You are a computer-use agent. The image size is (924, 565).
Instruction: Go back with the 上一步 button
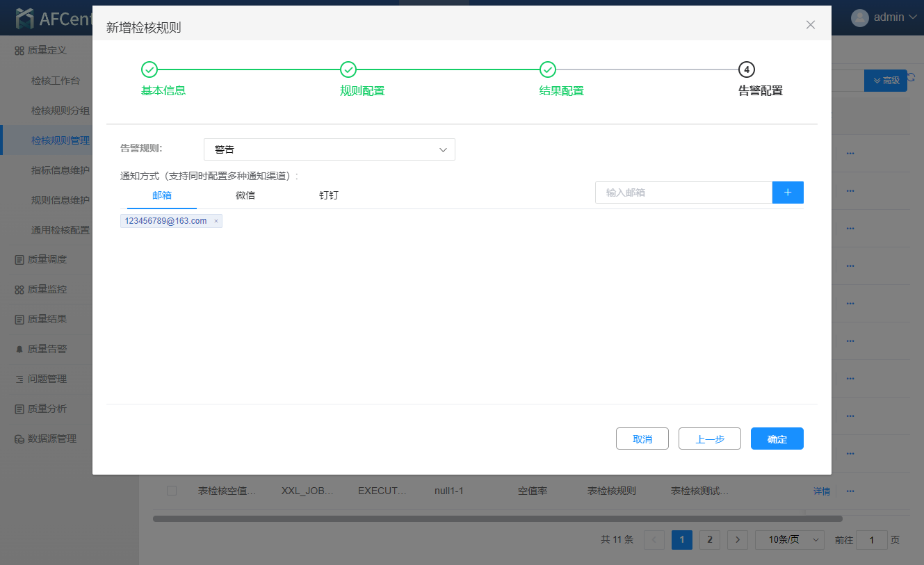710,439
